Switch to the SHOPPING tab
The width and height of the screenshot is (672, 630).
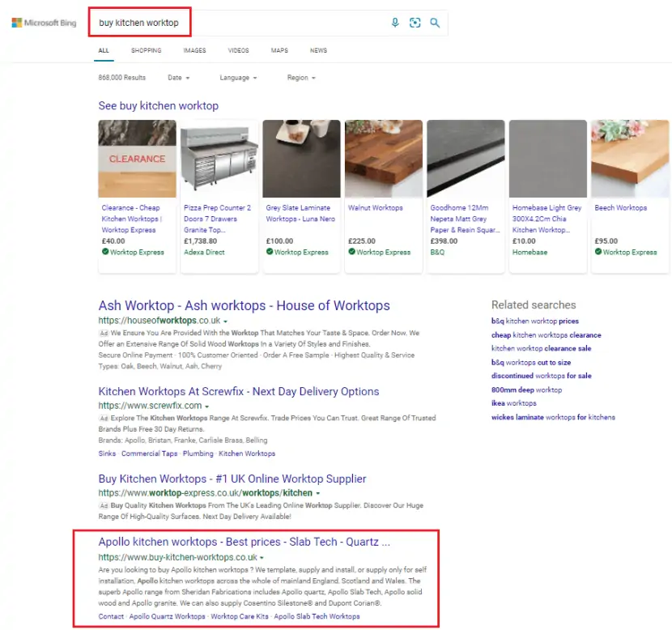[147, 50]
